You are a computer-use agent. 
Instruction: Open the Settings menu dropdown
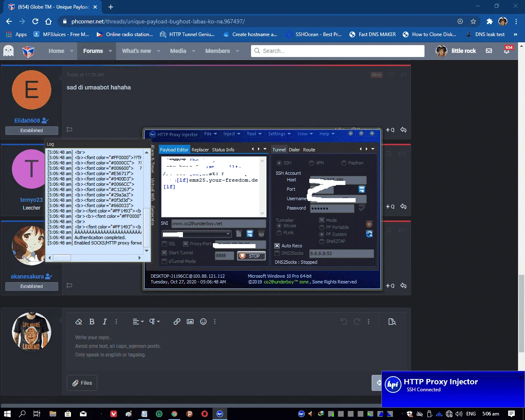pyautogui.click(x=279, y=134)
